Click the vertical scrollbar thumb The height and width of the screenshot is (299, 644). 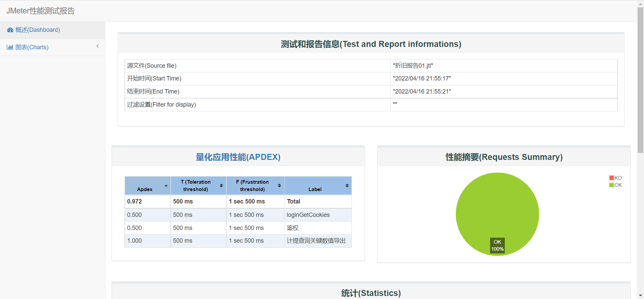[x=640, y=80]
